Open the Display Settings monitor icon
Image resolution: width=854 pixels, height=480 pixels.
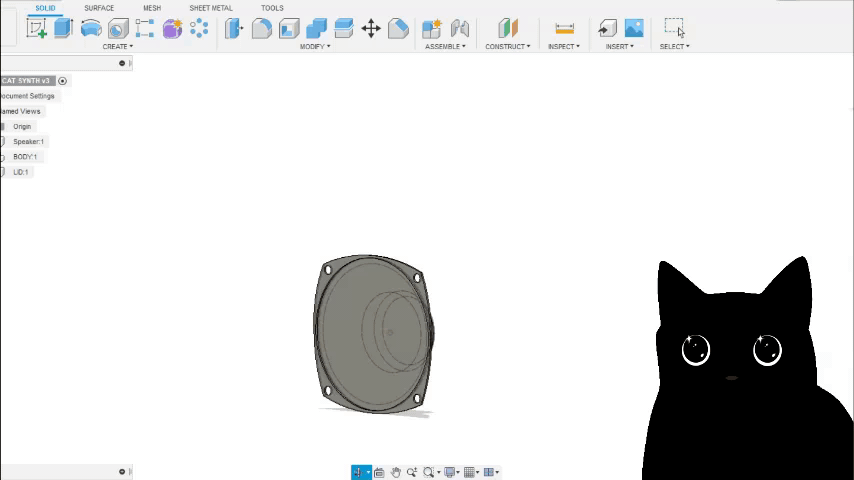pos(449,472)
